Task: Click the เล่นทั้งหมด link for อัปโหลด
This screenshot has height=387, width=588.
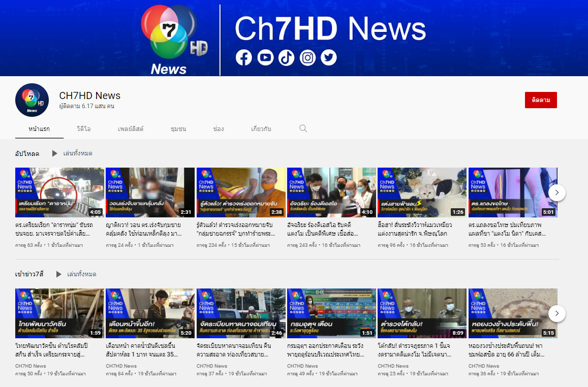Action: 78,153
